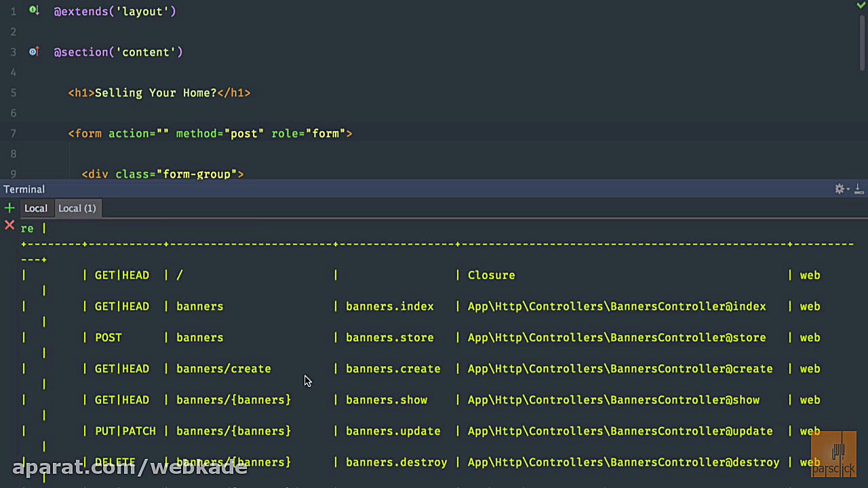This screenshot has width=868, height=488.
Task: Click the BannersController@create action text
Action: click(x=620, y=369)
